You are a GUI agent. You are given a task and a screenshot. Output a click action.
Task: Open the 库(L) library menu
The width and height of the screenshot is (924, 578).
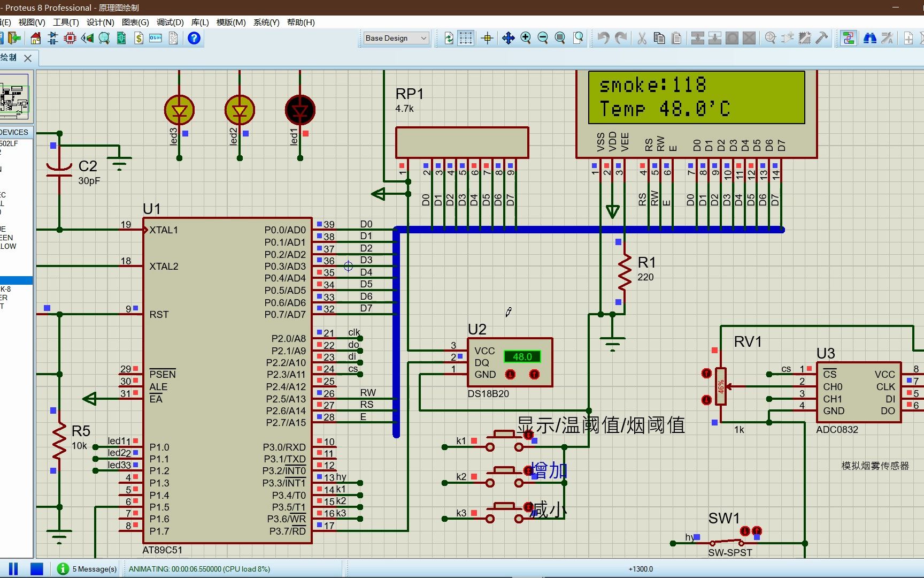click(200, 22)
